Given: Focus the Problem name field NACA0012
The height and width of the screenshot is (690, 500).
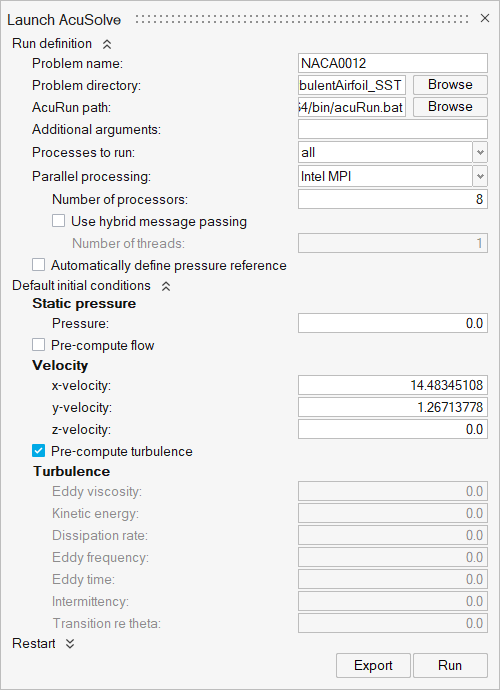Looking at the screenshot, I should pos(393,63).
